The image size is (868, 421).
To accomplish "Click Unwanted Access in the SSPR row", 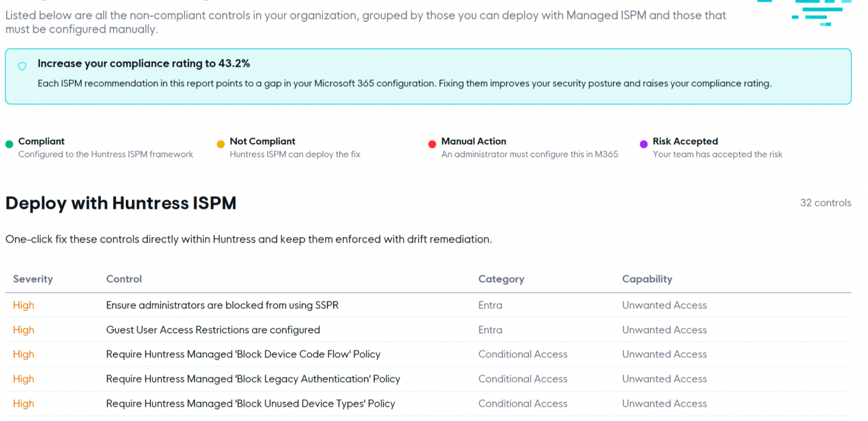I will click(664, 305).
